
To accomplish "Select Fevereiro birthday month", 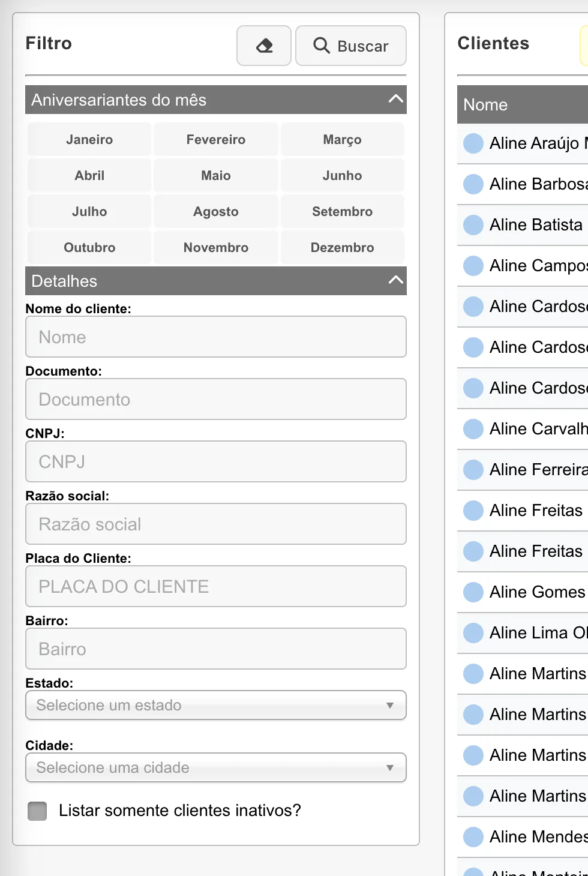I will [x=216, y=139].
